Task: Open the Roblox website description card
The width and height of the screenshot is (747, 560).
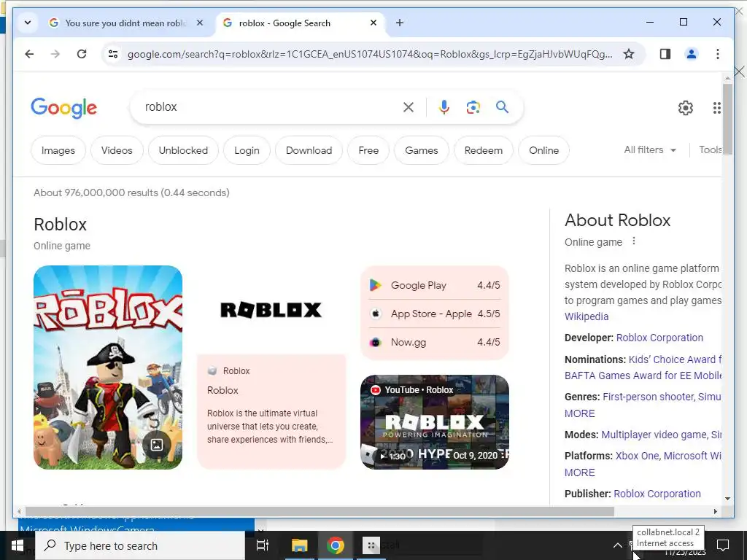Action: [271, 412]
